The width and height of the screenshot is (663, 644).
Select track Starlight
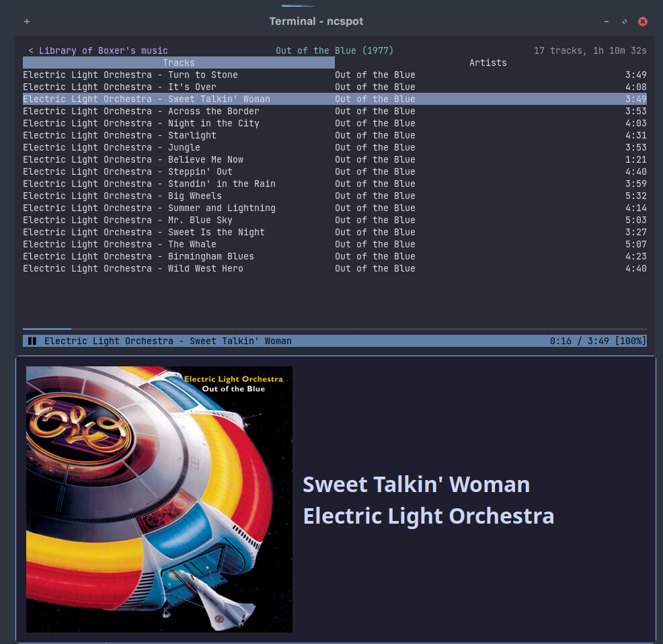click(334, 135)
